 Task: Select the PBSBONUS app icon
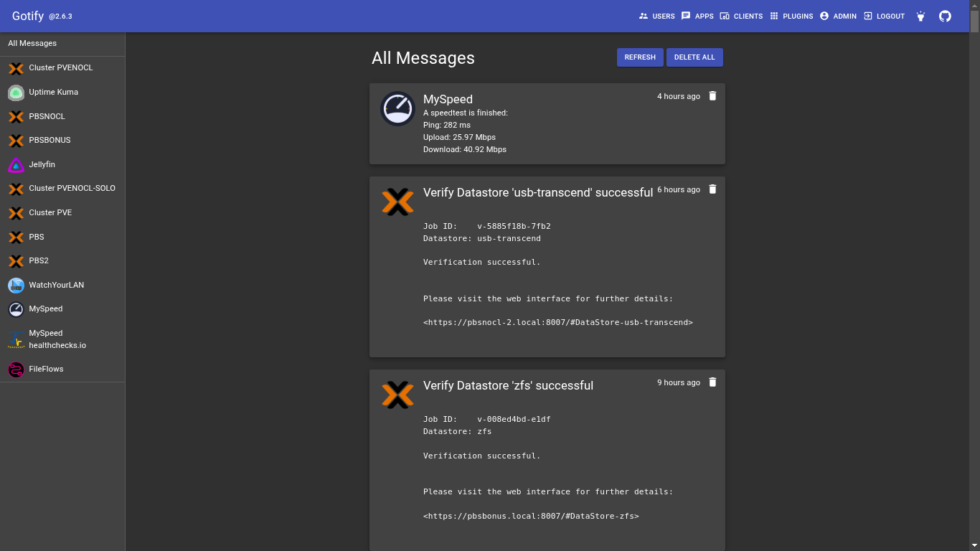pos(16,141)
